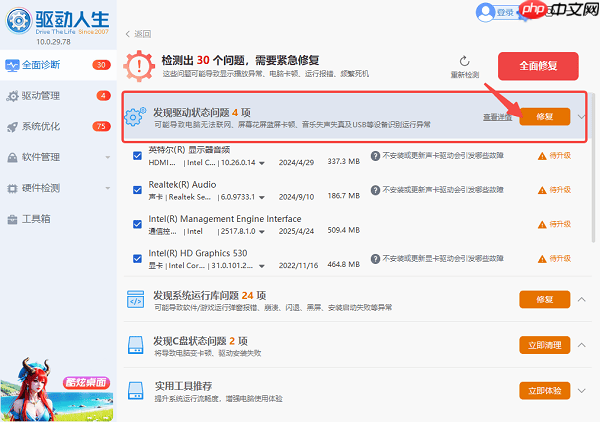Click 修复 for driver status problems
The image size is (600, 422).
click(x=545, y=117)
